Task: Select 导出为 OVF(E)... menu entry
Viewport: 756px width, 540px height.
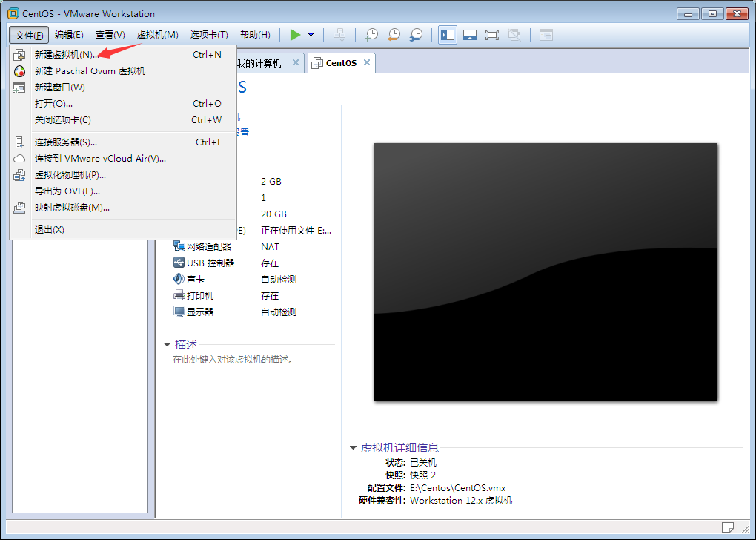Action: (123, 191)
